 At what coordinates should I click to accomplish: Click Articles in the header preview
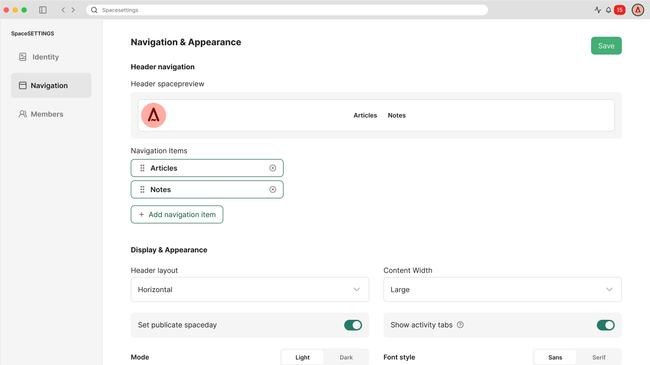pyautogui.click(x=365, y=115)
